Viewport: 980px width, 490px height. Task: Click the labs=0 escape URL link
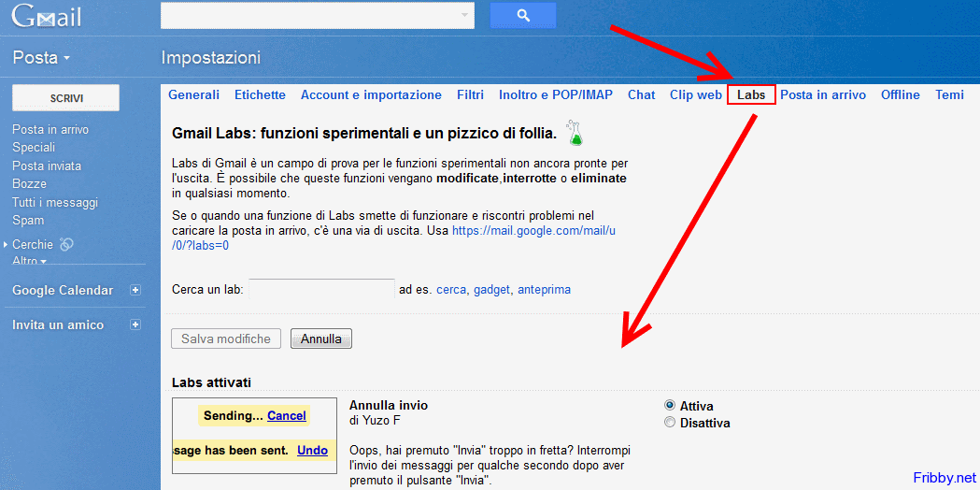[393, 238]
